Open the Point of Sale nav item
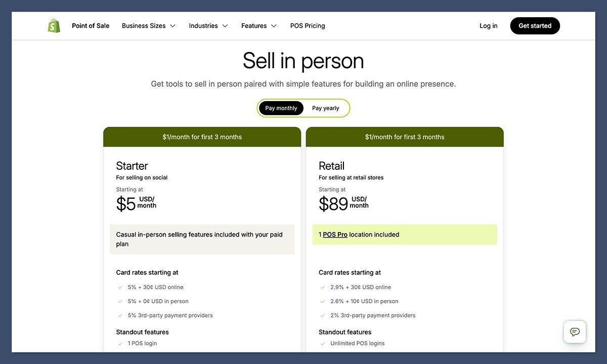The image size is (607, 364). pos(91,26)
